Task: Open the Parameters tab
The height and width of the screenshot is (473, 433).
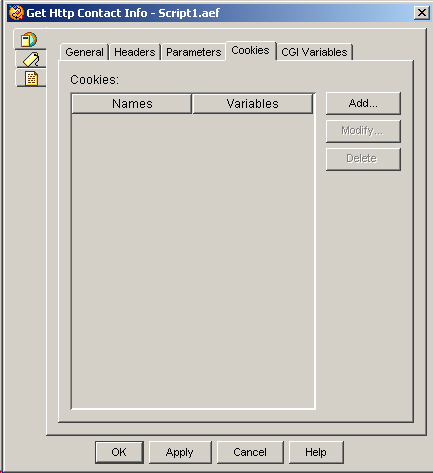Action: [x=193, y=52]
